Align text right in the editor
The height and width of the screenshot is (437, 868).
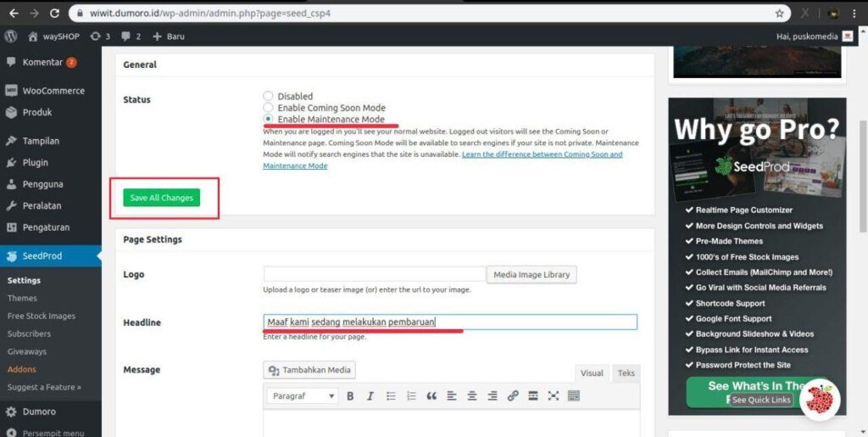click(x=492, y=396)
